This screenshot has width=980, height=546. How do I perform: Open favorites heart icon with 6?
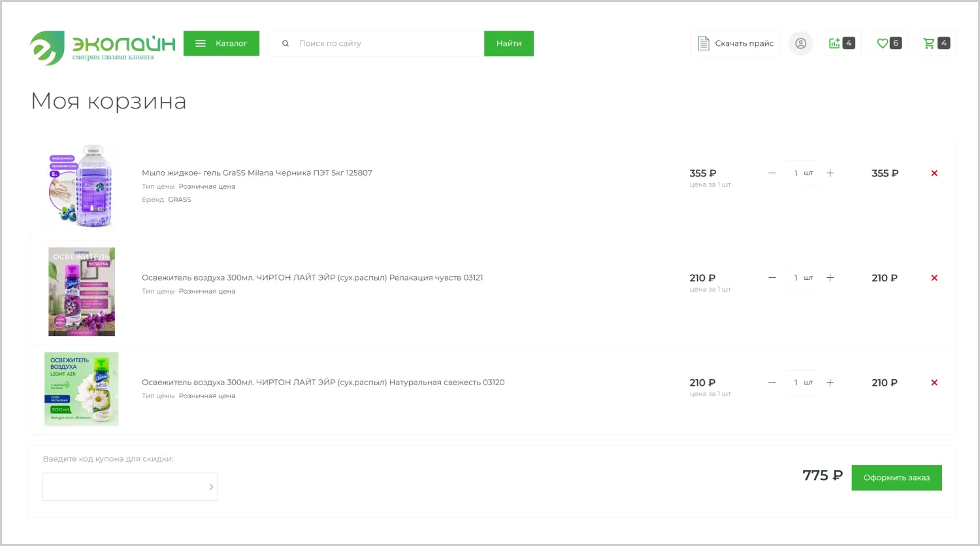889,43
